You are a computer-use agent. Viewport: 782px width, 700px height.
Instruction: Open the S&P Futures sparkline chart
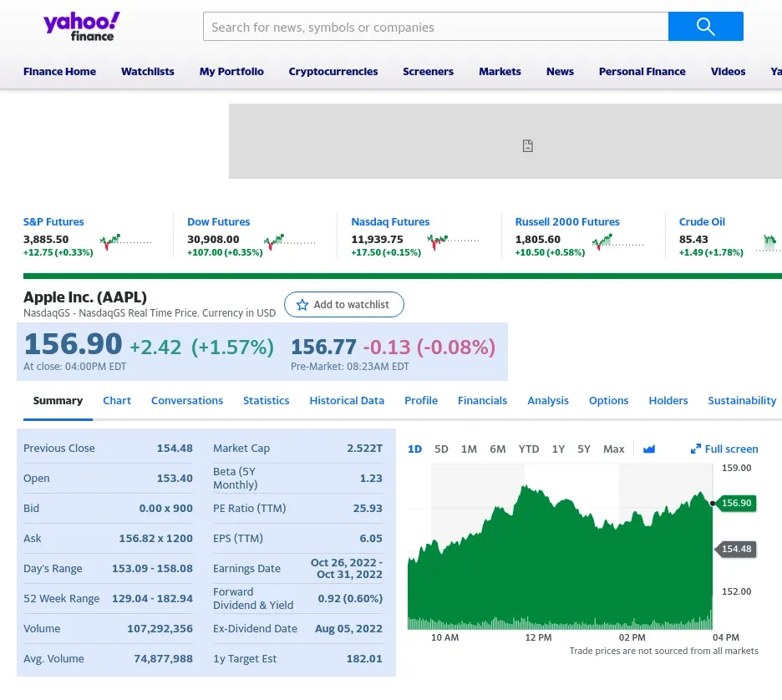[125, 241]
